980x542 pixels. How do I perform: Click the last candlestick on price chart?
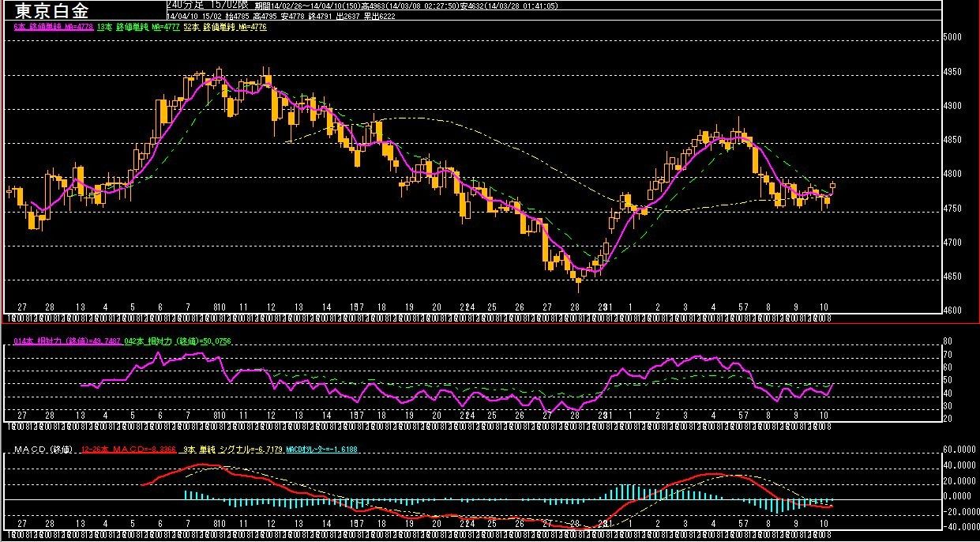pyautogui.click(x=832, y=186)
